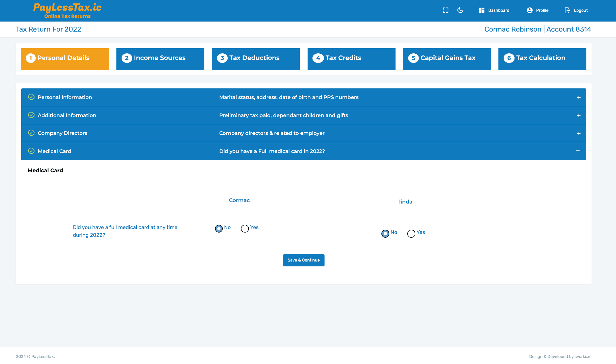Image resolution: width=616 pixels, height=364 pixels.
Task: Select No for linda's medical card
Action: pyautogui.click(x=385, y=234)
